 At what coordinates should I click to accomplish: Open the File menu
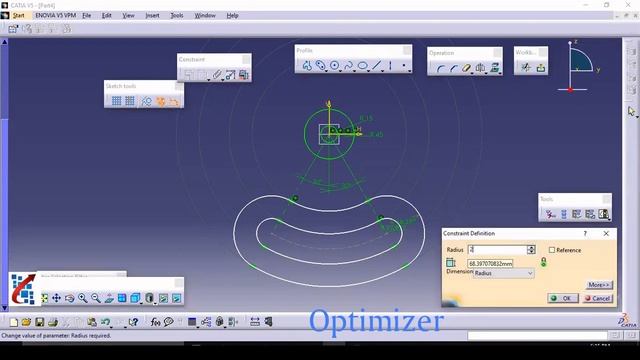[x=87, y=16]
